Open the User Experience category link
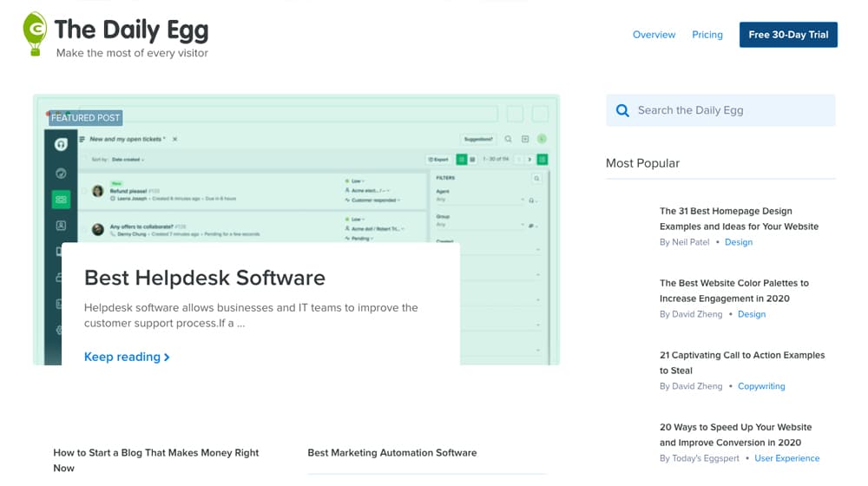Image resolution: width=868 pixels, height=486 pixels. point(786,458)
